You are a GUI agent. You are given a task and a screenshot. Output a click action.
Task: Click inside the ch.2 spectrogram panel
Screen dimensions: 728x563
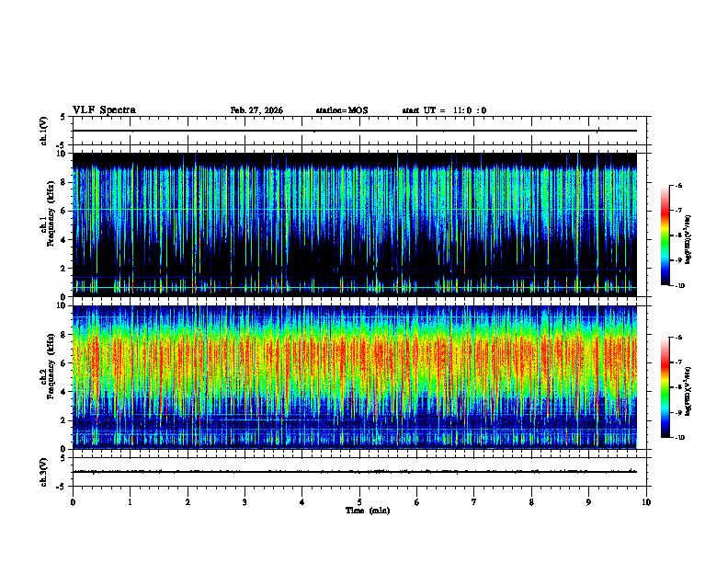[355, 377]
